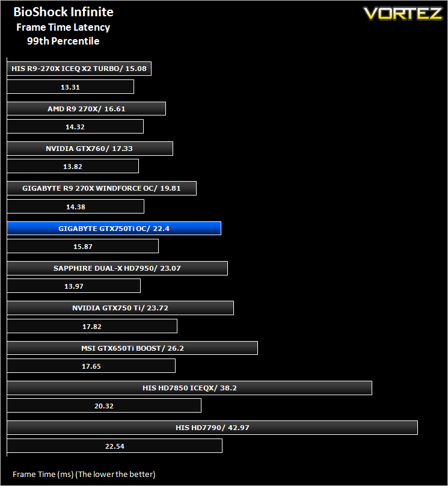Select the HIS HD7850 ICEQX/ 38.2 bar

pyautogui.click(x=189, y=388)
